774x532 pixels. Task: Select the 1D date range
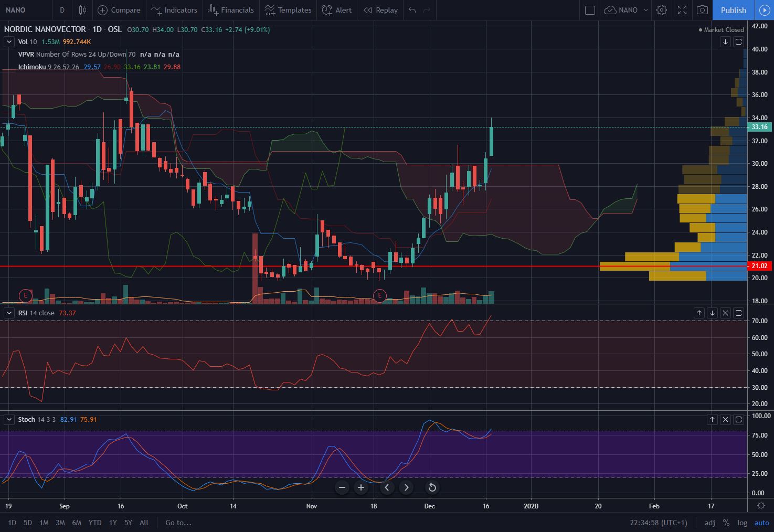pos(12,523)
